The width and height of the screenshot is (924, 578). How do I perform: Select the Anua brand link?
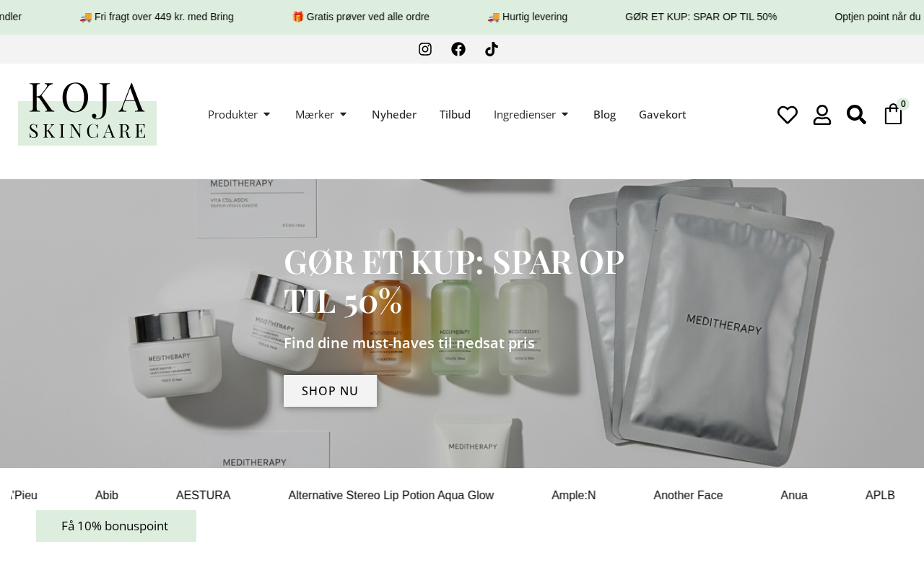794,496
